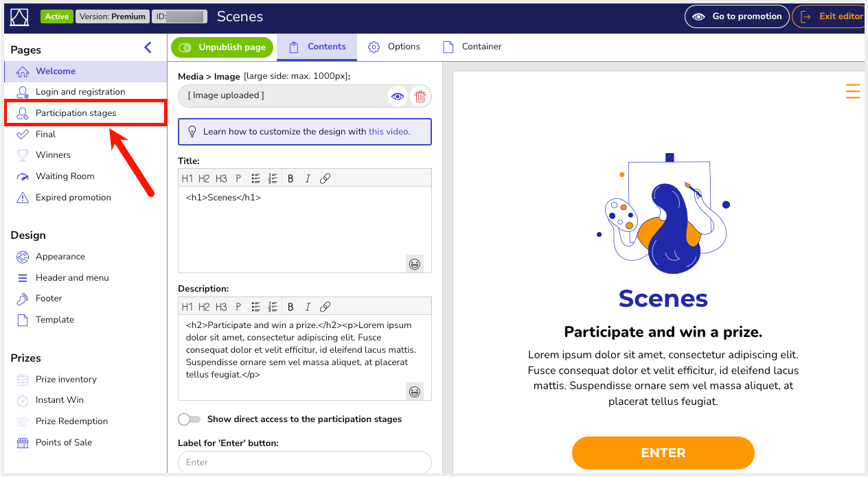Open the hamburger menu in the preview

point(852,91)
